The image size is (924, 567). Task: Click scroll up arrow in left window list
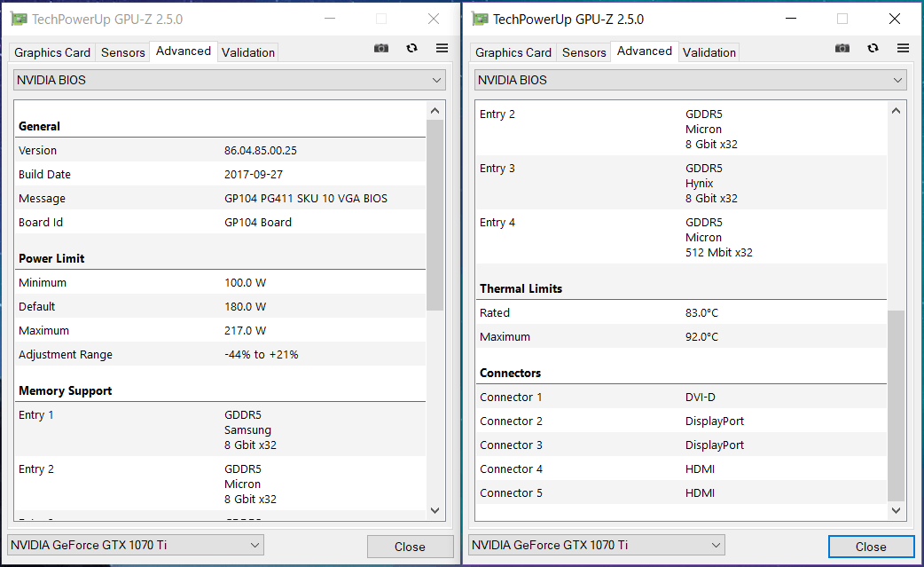pos(435,111)
